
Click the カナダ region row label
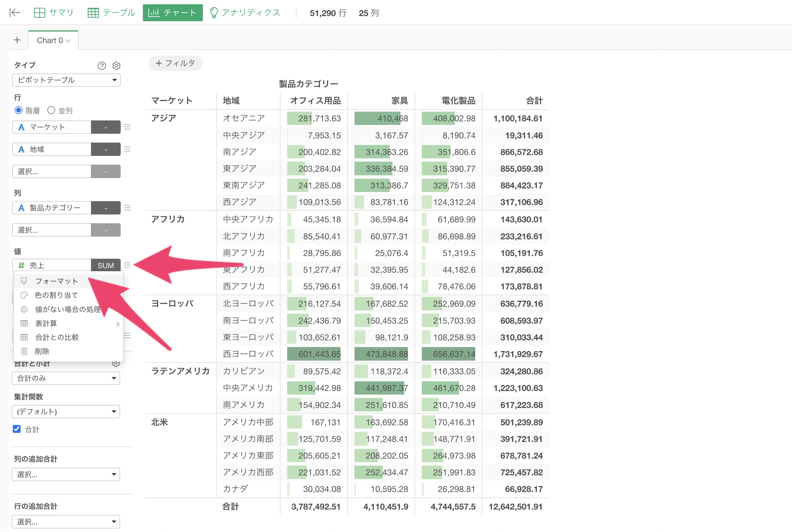(235, 489)
